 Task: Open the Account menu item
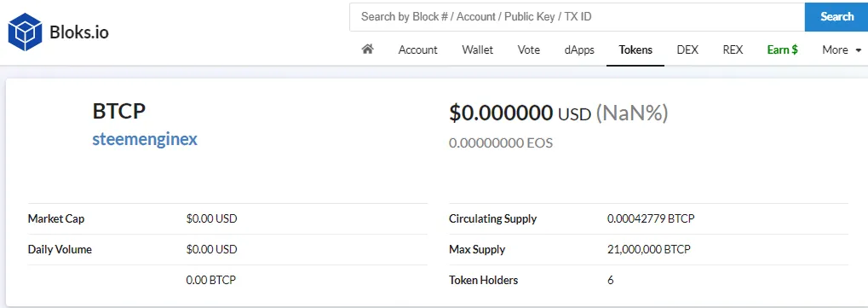coord(418,50)
